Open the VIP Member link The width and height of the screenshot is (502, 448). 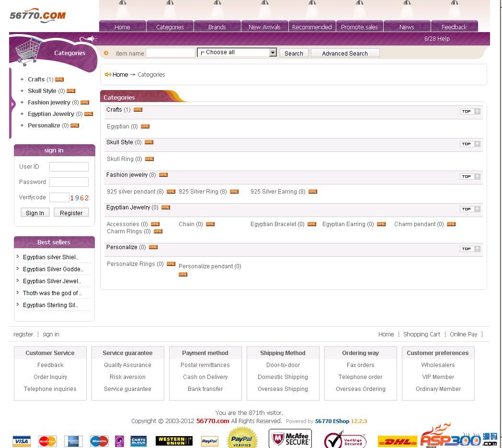pyautogui.click(x=438, y=377)
